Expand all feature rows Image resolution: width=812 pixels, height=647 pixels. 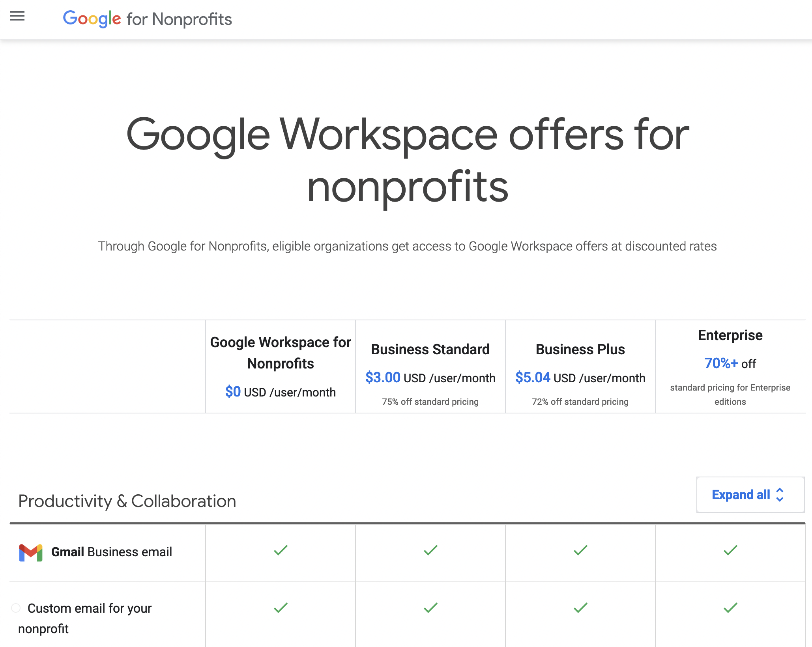click(740, 495)
